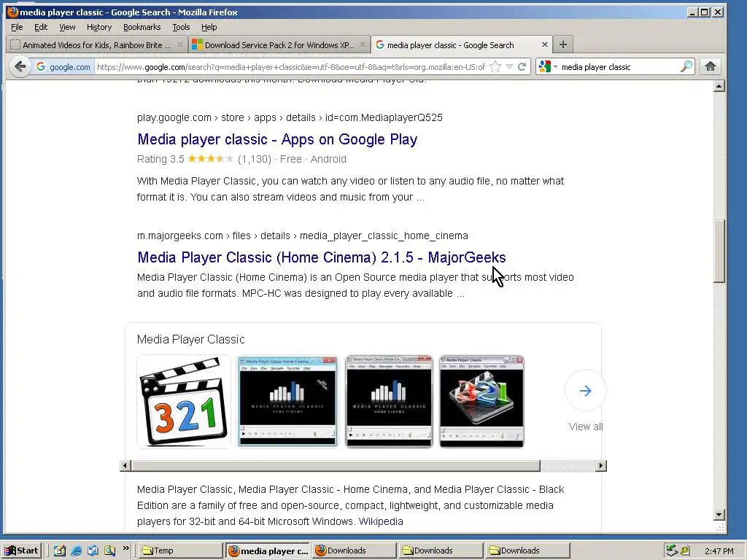Reload the current page
This screenshot has height=560, width=747.
pos(522,66)
